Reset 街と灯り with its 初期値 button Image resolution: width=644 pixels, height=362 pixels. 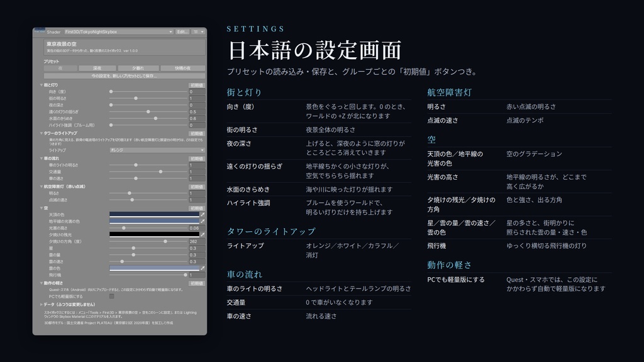click(197, 85)
